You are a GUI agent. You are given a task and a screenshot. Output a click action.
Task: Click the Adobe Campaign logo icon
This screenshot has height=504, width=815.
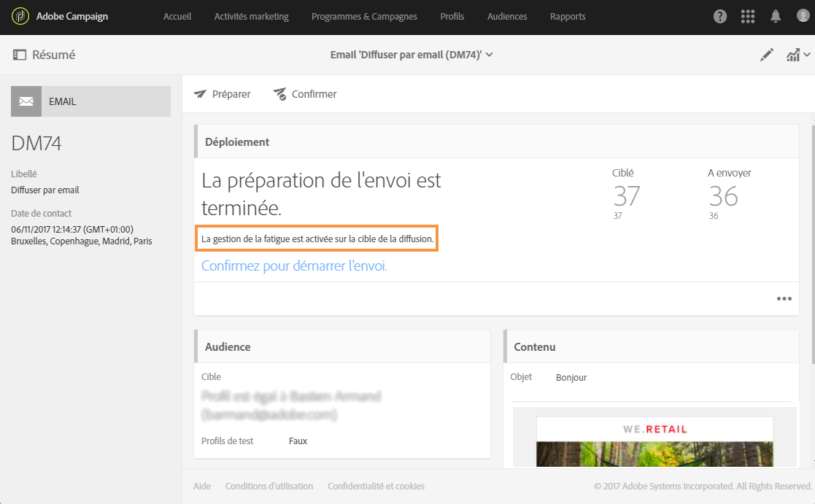coord(20,16)
